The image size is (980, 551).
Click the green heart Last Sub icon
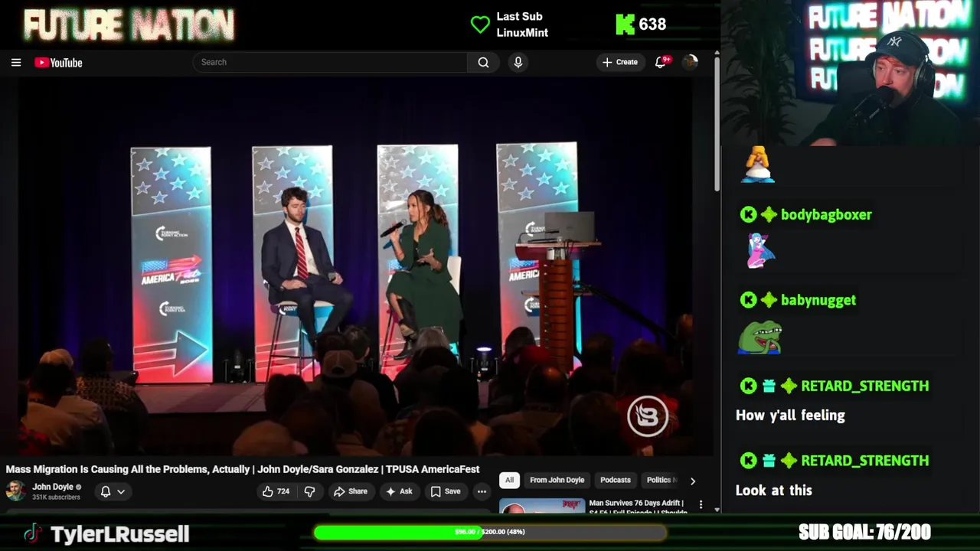480,24
